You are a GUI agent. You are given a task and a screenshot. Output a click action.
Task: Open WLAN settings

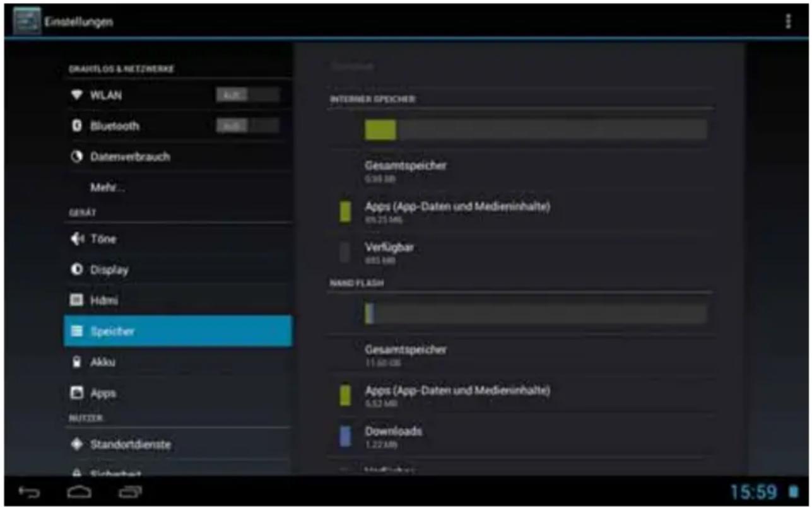(x=178, y=95)
